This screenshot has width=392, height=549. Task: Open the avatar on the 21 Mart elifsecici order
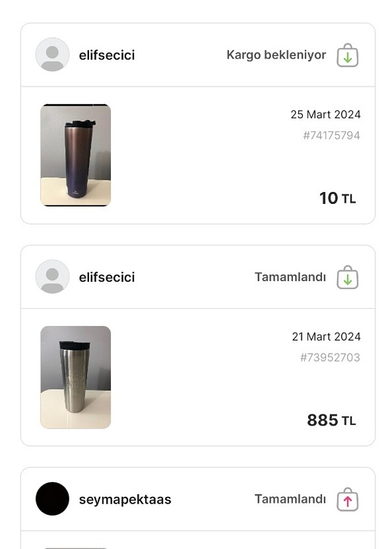click(52, 277)
